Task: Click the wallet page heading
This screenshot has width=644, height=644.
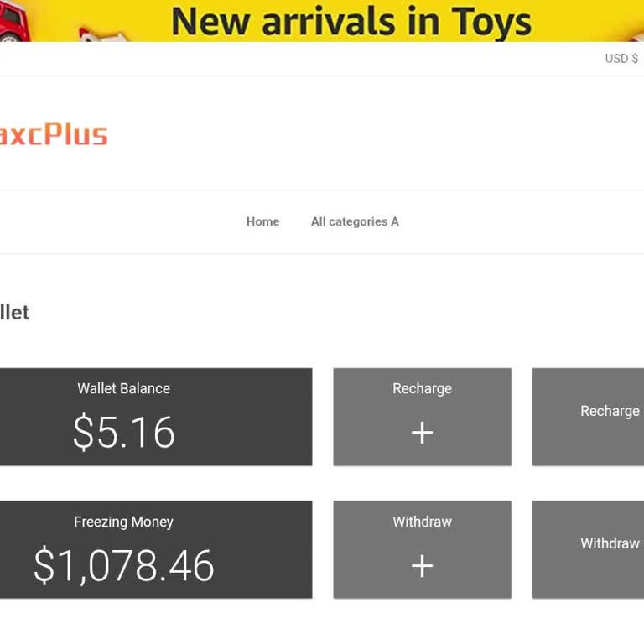Action: [14, 313]
